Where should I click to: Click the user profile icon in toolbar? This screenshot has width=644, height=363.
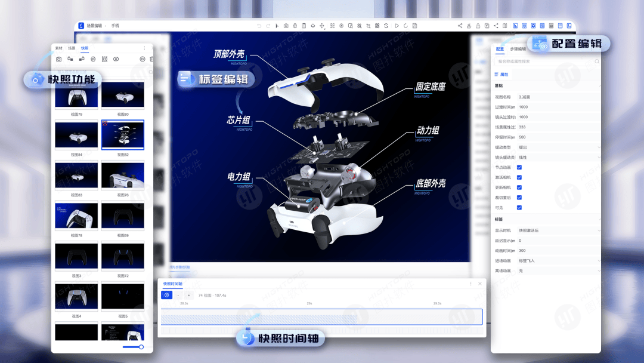[469, 26]
